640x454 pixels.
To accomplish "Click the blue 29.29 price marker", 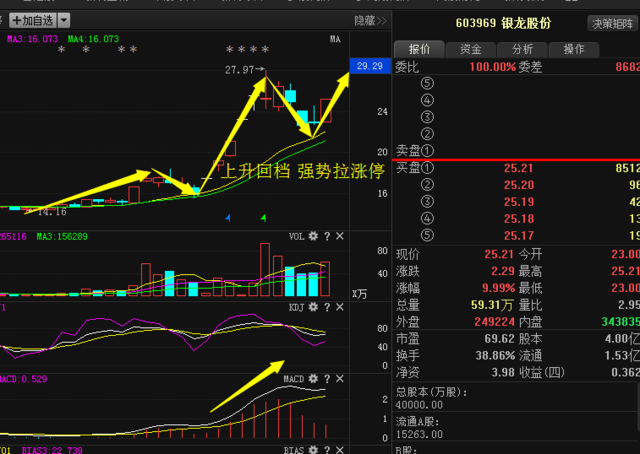I will click(x=370, y=66).
